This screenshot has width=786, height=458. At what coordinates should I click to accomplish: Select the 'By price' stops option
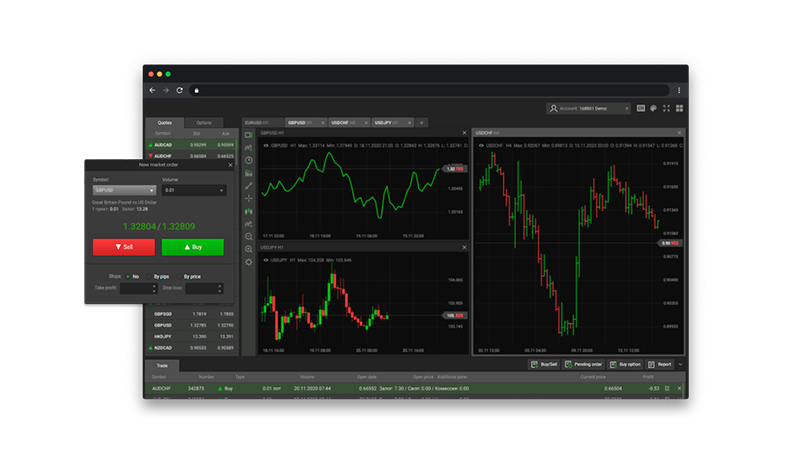coord(179,276)
